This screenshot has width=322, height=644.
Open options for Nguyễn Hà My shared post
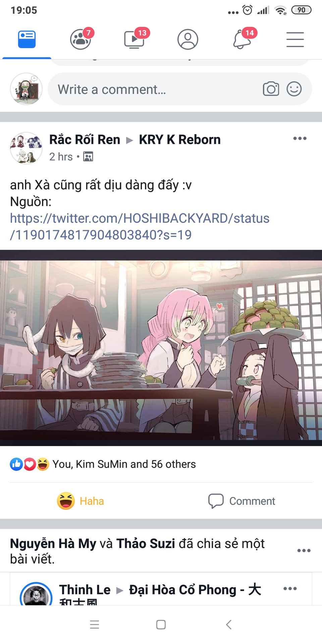(x=304, y=550)
